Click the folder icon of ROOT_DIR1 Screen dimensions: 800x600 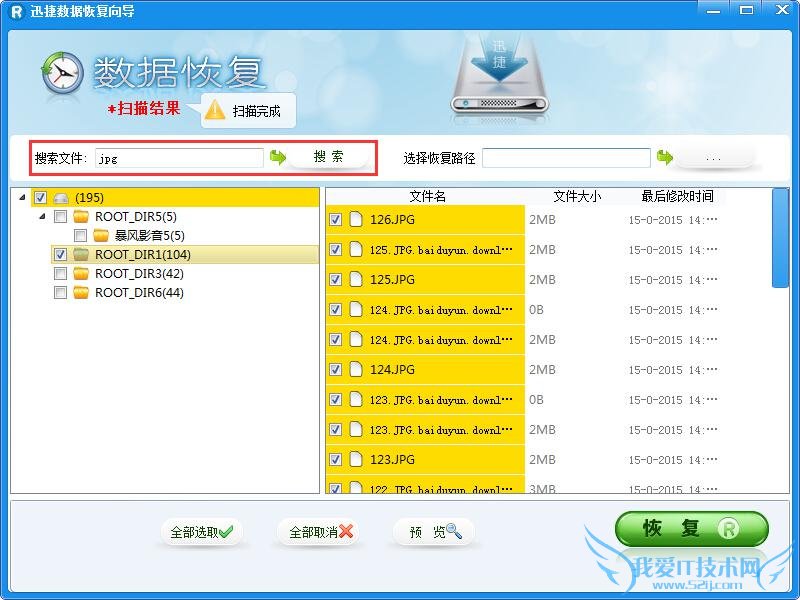tap(82, 254)
